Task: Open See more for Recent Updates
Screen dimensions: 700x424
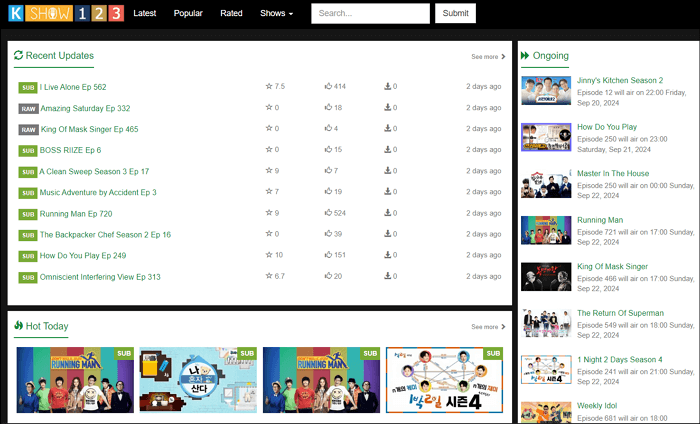Action: [x=488, y=57]
